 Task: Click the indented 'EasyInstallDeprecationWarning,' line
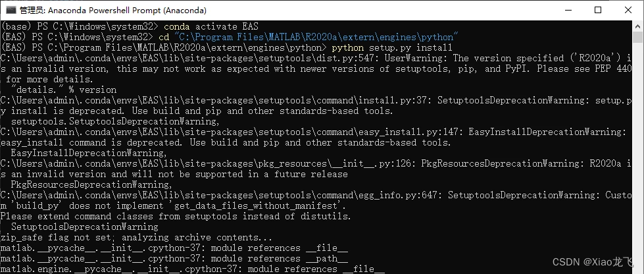click(x=89, y=153)
